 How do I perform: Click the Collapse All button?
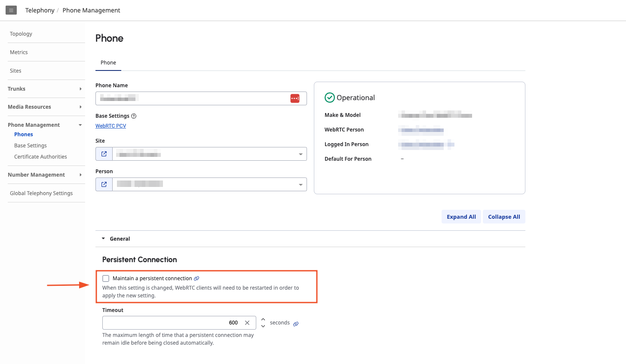pos(504,217)
